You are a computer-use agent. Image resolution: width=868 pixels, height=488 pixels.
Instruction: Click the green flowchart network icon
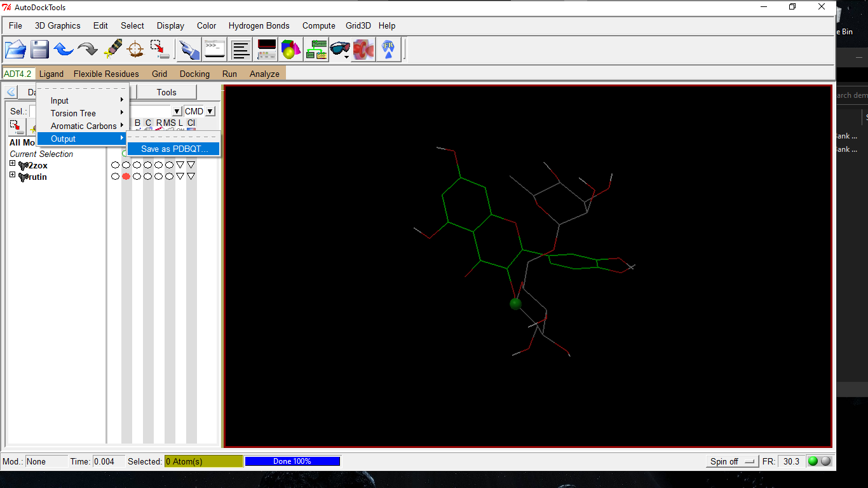316,50
